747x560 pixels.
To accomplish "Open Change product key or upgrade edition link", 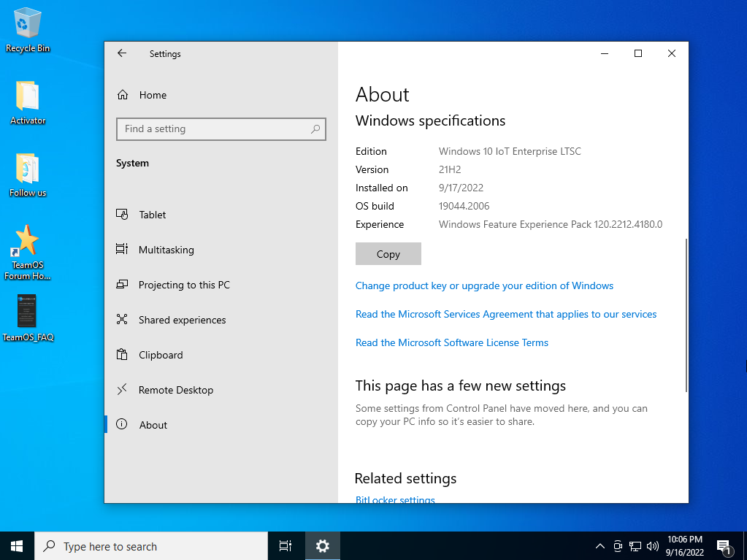I will click(x=485, y=285).
